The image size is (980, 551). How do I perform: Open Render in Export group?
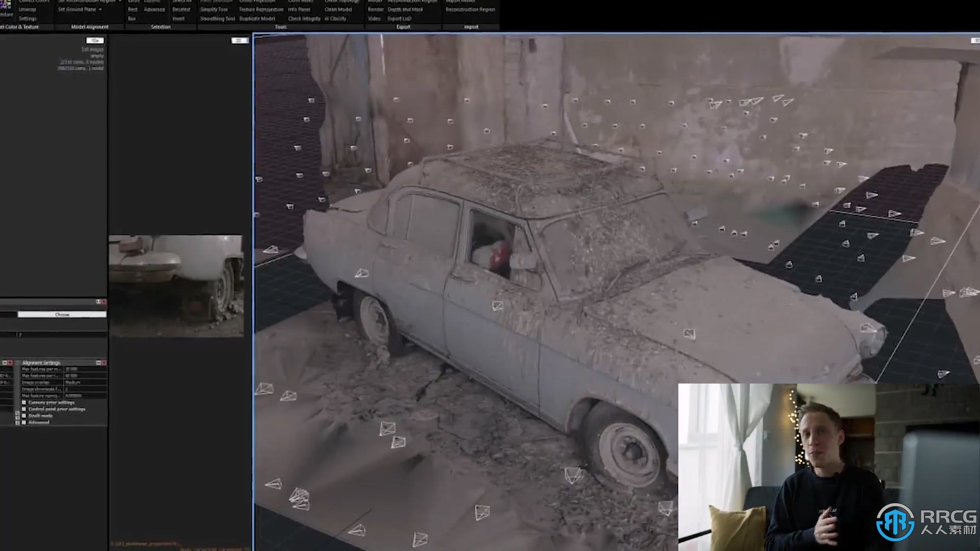(376, 10)
